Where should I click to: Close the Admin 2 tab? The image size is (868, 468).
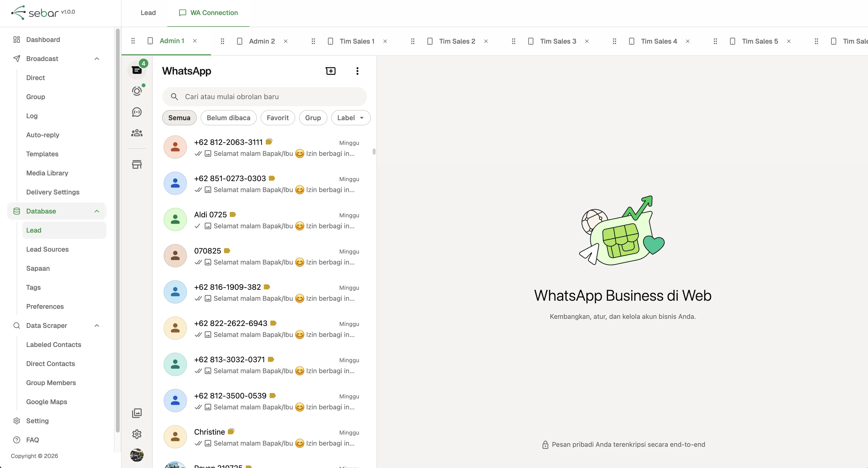tap(286, 41)
